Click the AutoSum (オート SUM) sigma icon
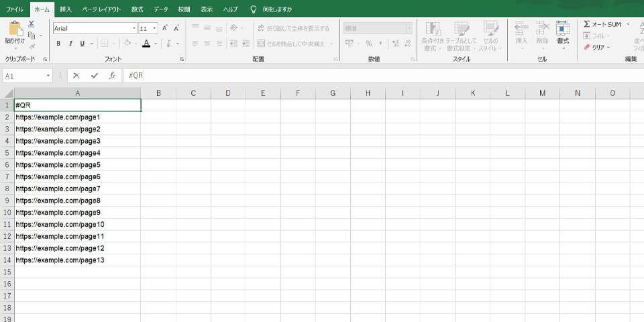 (x=587, y=24)
